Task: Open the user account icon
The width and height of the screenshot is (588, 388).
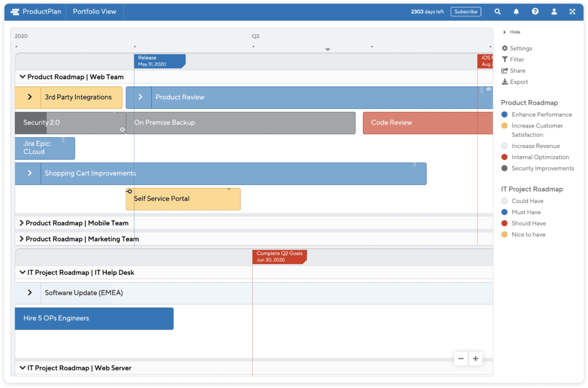Action: 553,11
